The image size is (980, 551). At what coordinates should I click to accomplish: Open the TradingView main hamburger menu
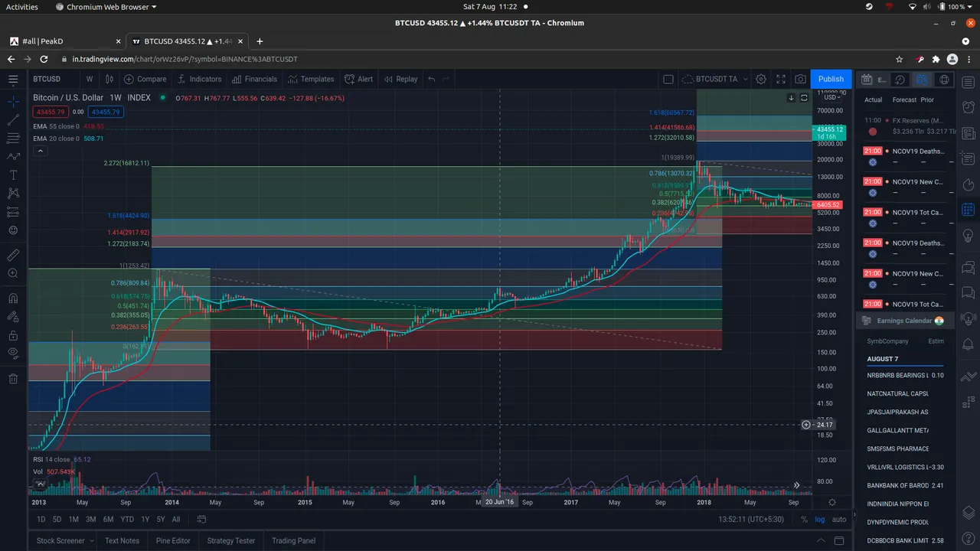(x=13, y=79)
